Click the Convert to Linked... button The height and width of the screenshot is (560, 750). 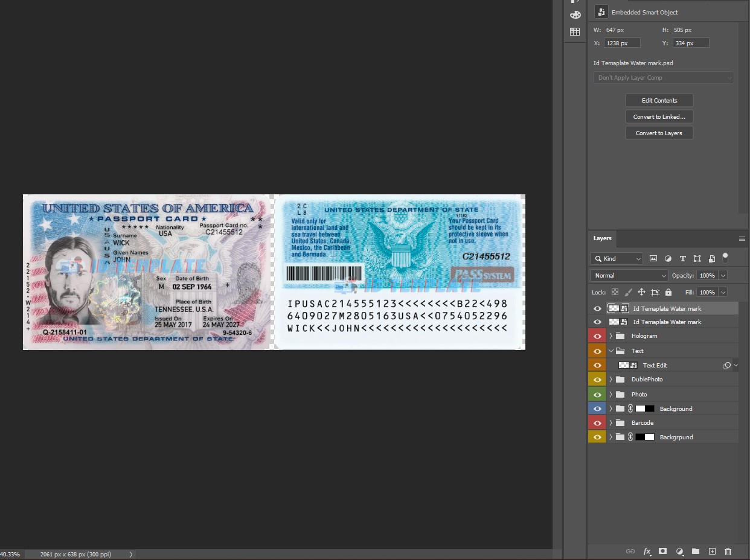[659, 117]
